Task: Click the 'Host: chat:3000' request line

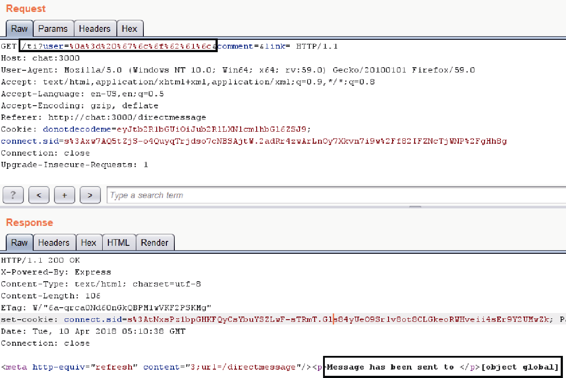Action: pyautogui.click(x=40, y=58)
